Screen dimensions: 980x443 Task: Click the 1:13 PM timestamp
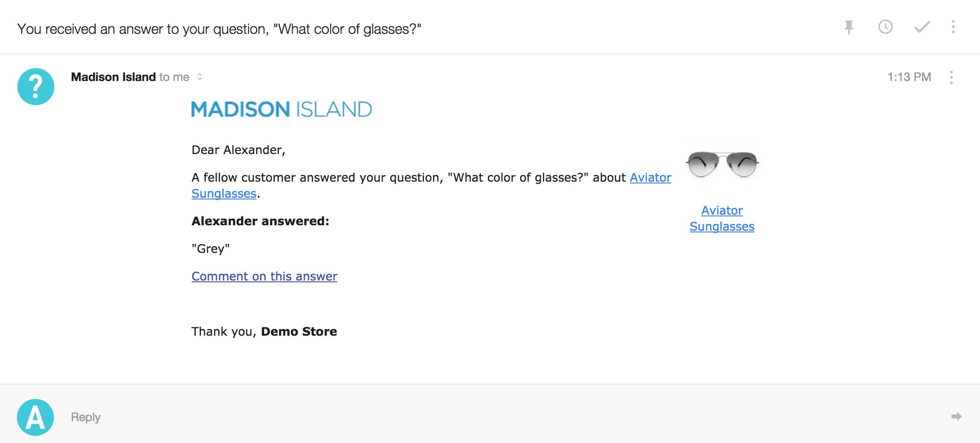click(x=909, y=77)
